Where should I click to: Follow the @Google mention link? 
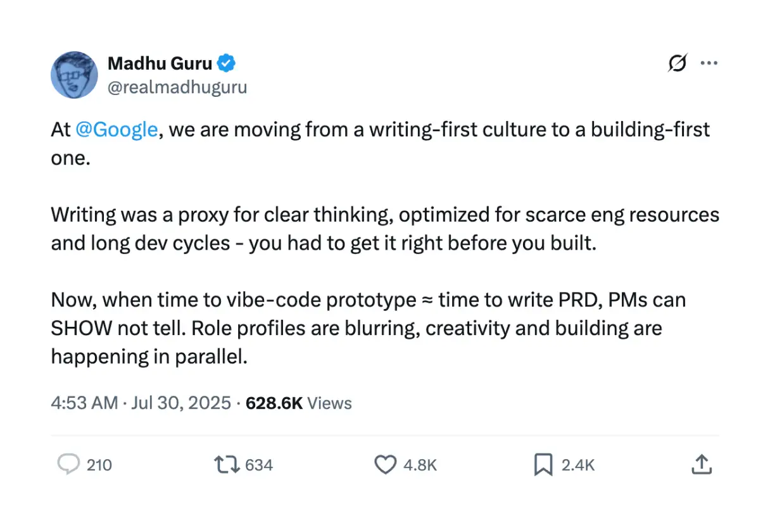pyautogui.click(x=117, y=130)
